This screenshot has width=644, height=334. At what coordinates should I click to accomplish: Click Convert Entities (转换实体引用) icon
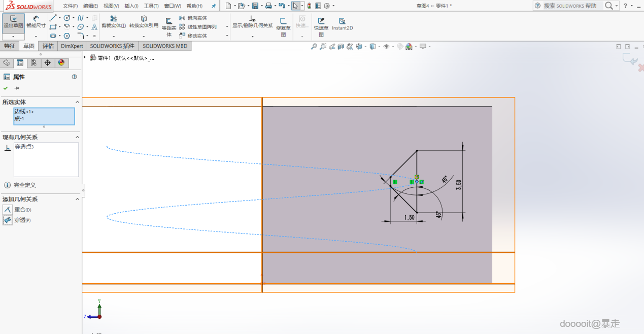click(x=144, y=22)
